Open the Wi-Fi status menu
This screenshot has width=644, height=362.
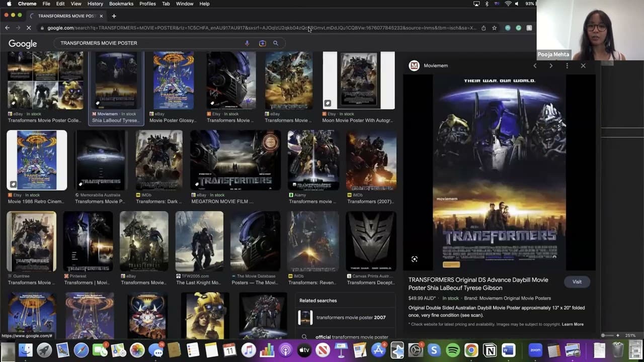click(508, 4)
